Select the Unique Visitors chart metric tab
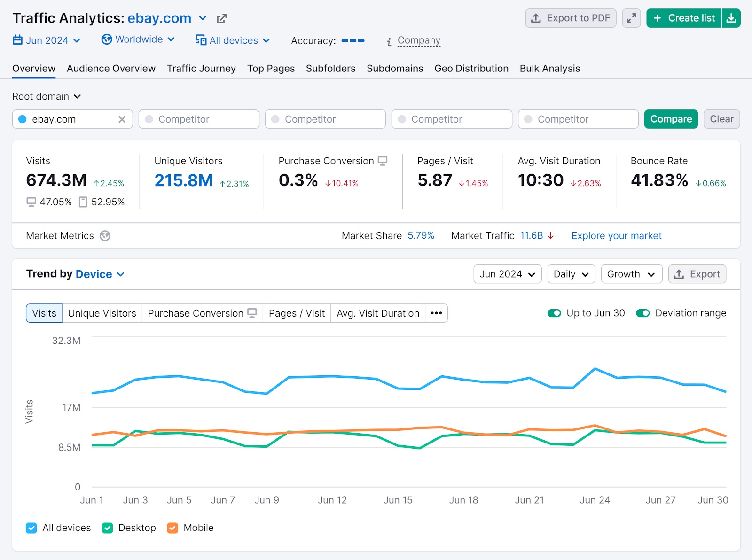 point(102,313)
